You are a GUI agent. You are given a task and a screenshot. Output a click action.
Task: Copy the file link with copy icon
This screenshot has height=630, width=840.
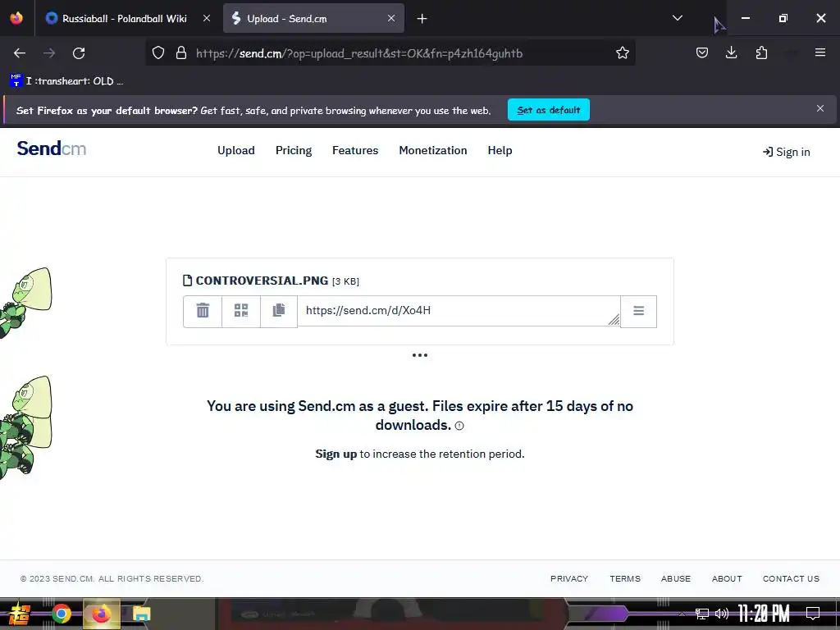[279, 311]
